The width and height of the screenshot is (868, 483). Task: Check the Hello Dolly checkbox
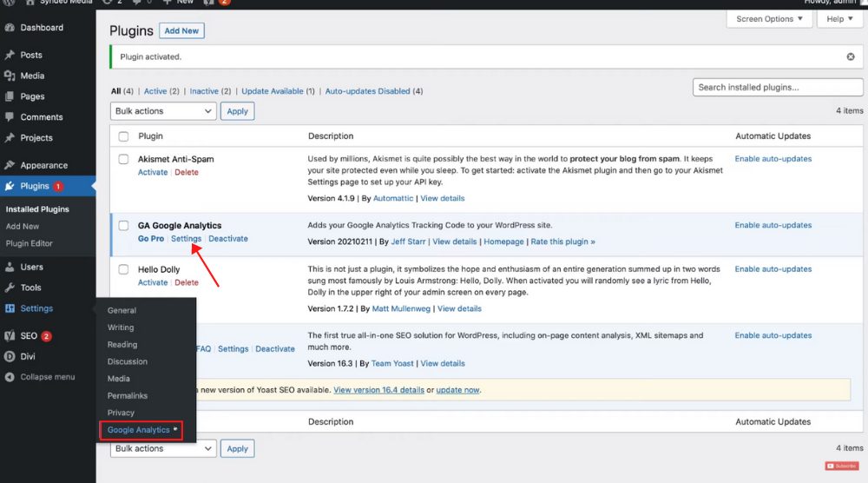[123, 270]
